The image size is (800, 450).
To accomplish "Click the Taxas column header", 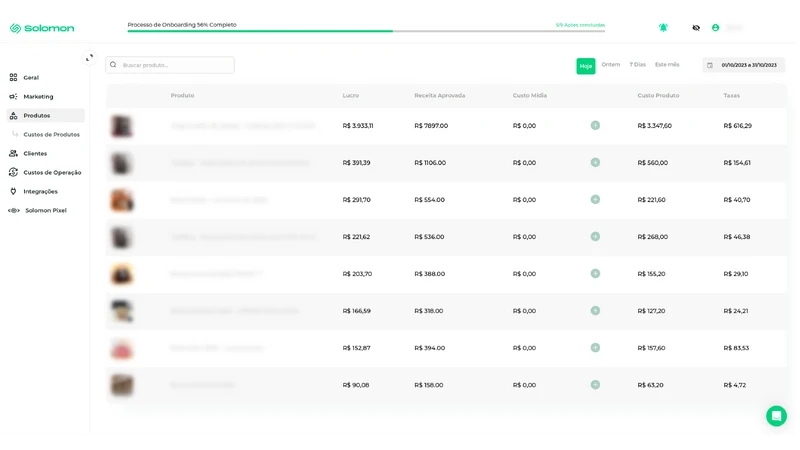I will (731, 95).
